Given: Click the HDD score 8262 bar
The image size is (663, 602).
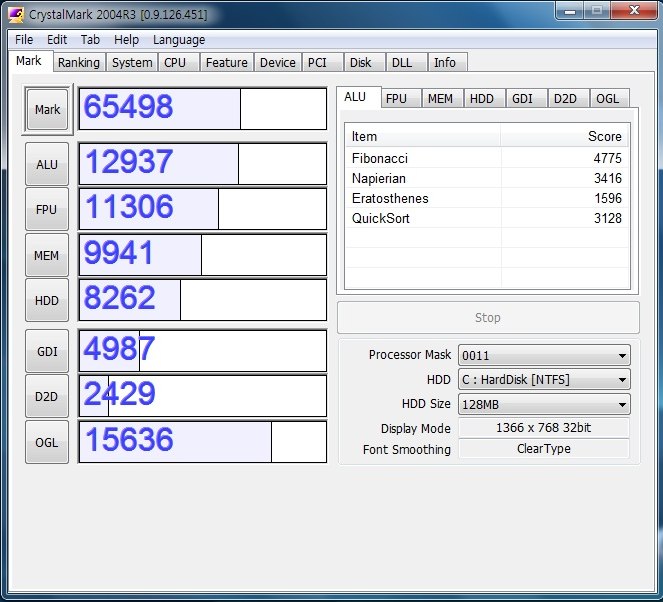Looking at the screenshot, I should [x=203, y=300].
